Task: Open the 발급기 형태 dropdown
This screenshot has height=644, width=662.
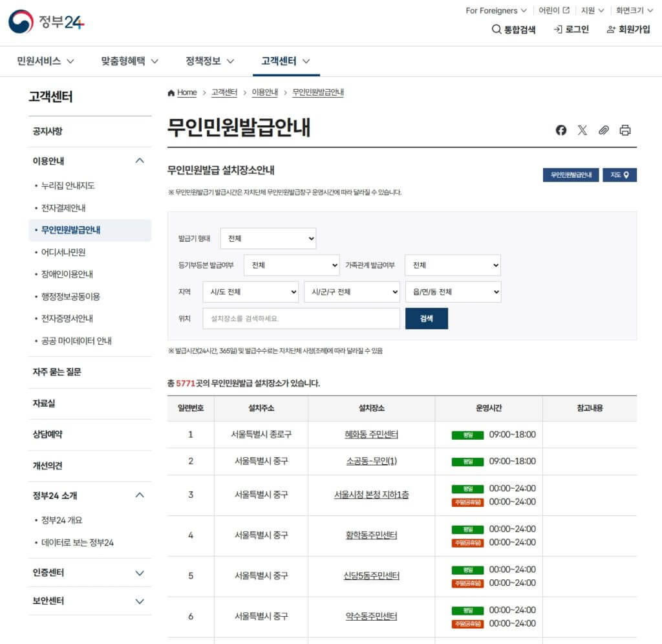Action: tap(268, 239)
